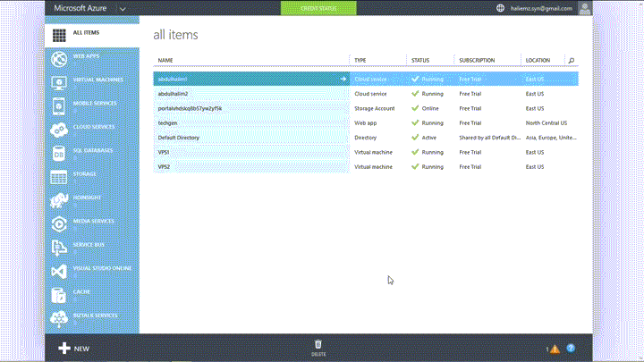Open the Service Bus icon

[x=59, y=248]
